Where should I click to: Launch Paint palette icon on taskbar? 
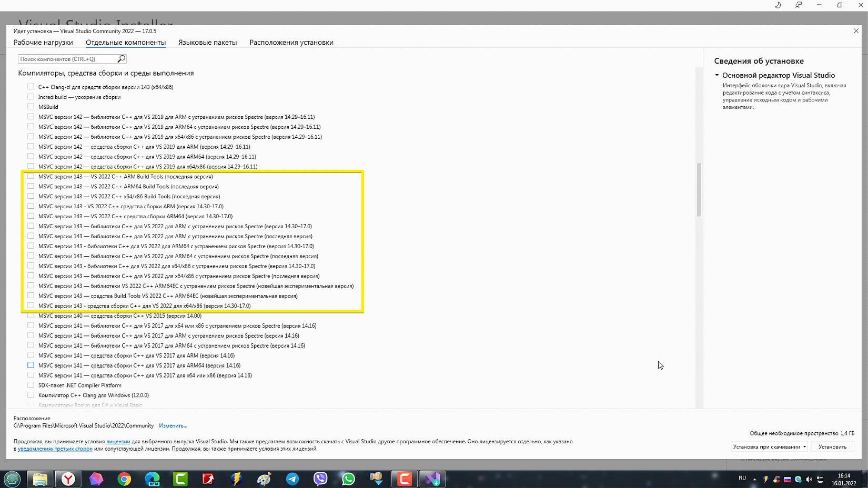click(264, 479)
